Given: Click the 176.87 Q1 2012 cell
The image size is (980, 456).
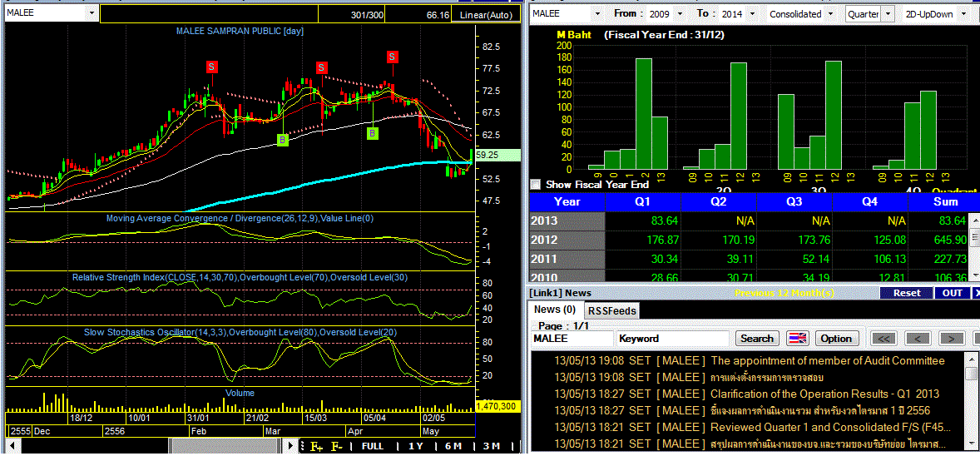Looking at the screenshot, I should (x=643, y=240).
